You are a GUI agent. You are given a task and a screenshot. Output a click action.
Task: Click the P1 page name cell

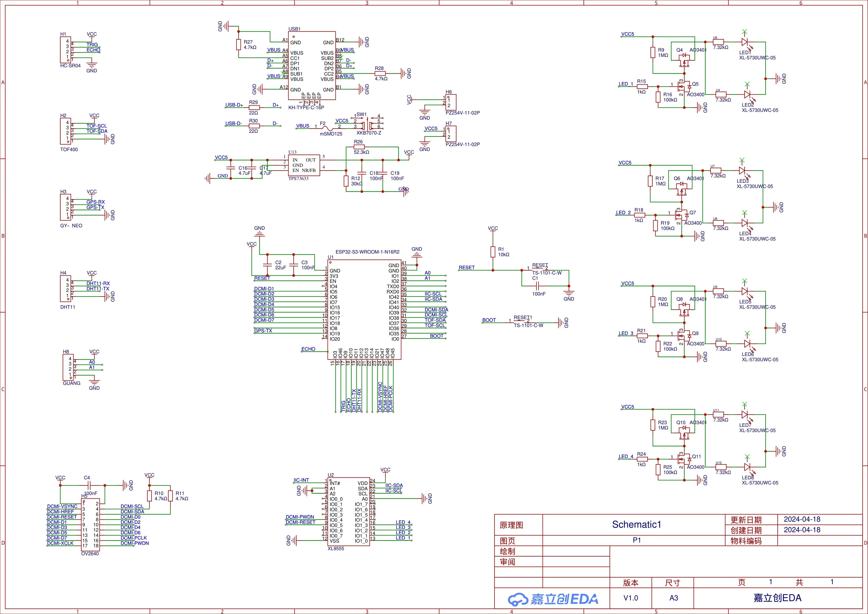pos(634,540)
